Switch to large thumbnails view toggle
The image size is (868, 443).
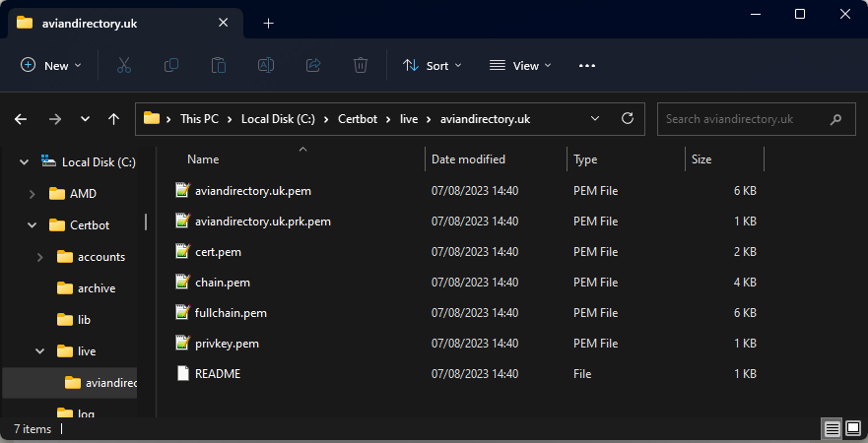[852, 429]
